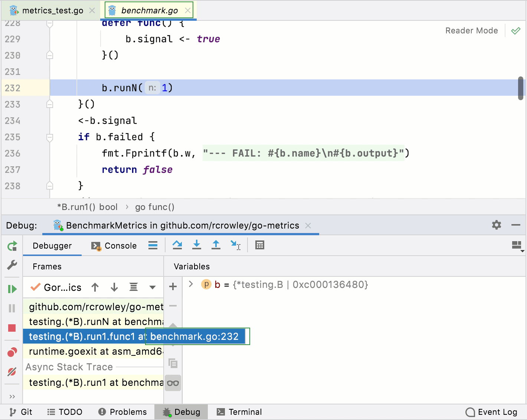Step out of the current frame
This screenshot has height=420, width=527.
[216, 245]
